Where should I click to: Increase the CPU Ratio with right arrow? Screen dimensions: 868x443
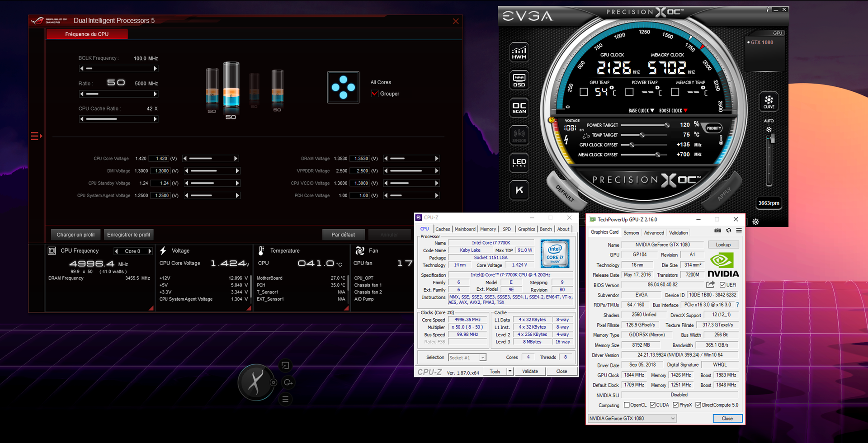coord(155,94)
